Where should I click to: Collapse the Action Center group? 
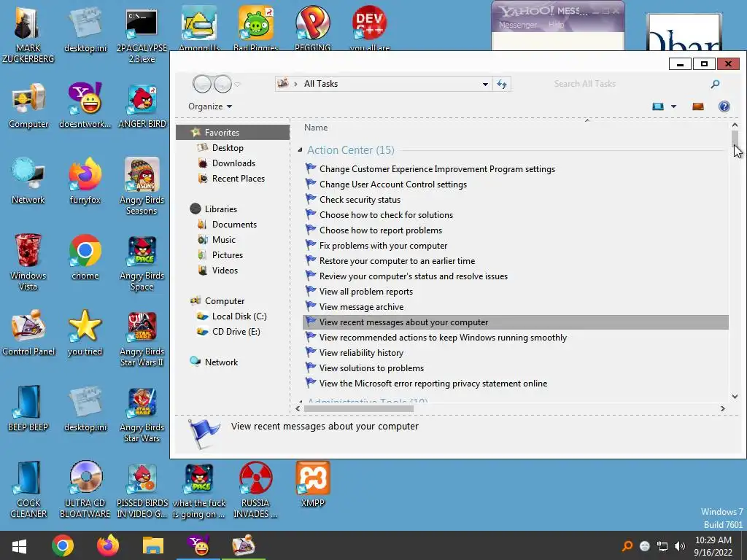[x=300, y=150]
